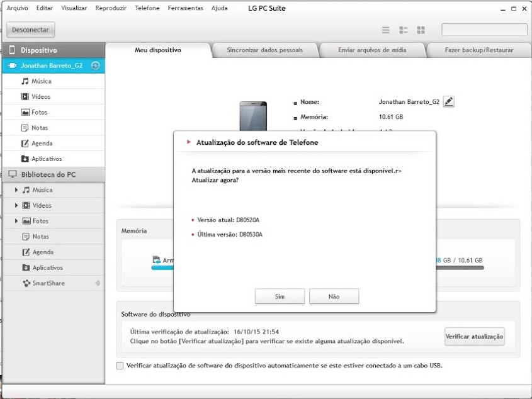Click the Música note icon in Biblioteca do PC
The height and width of the screenshot is (399, 532).
click(26, 190)
